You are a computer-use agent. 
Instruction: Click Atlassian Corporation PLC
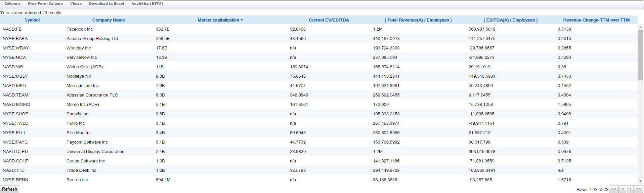pyautogui.click(x=92, y=95)
